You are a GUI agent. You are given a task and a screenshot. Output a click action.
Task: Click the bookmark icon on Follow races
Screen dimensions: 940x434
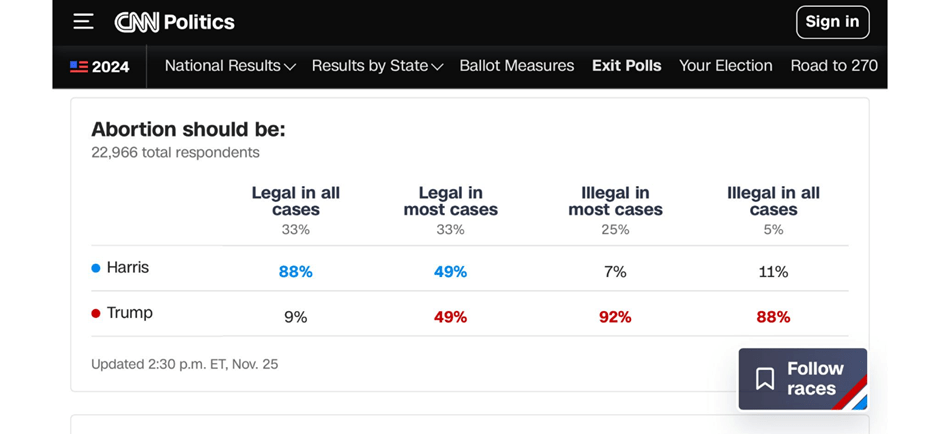pyautogui.click(x=765, y=379)
